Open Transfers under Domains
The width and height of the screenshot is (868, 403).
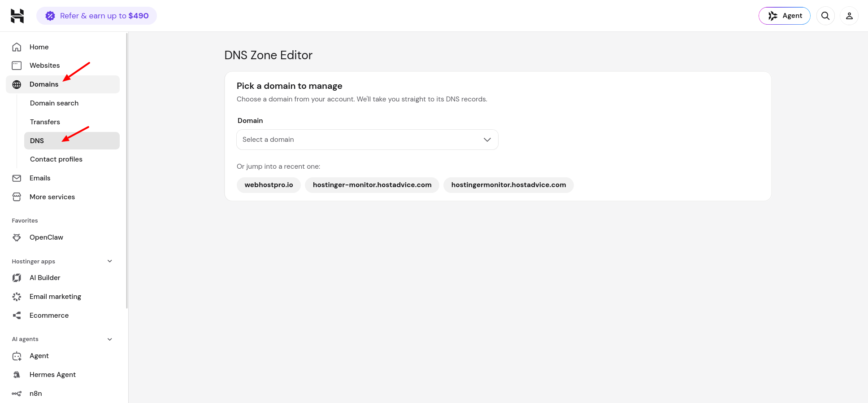pos(72,122)
